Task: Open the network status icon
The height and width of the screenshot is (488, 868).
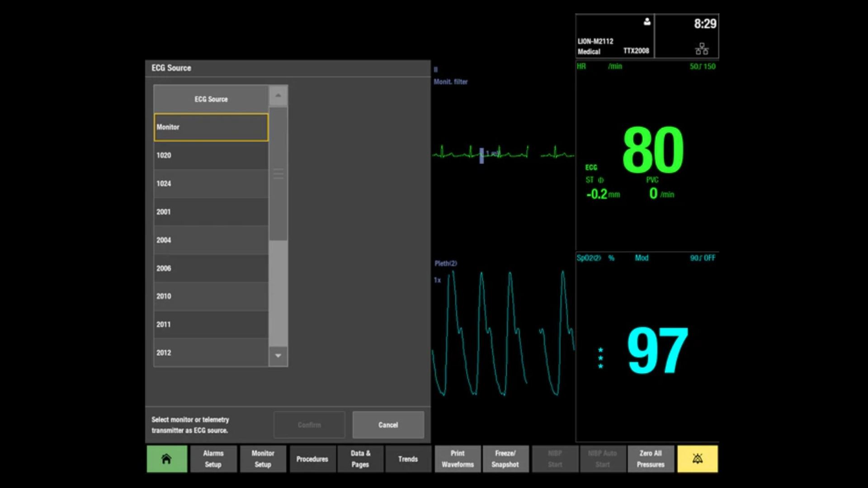Action: point(702,49)
